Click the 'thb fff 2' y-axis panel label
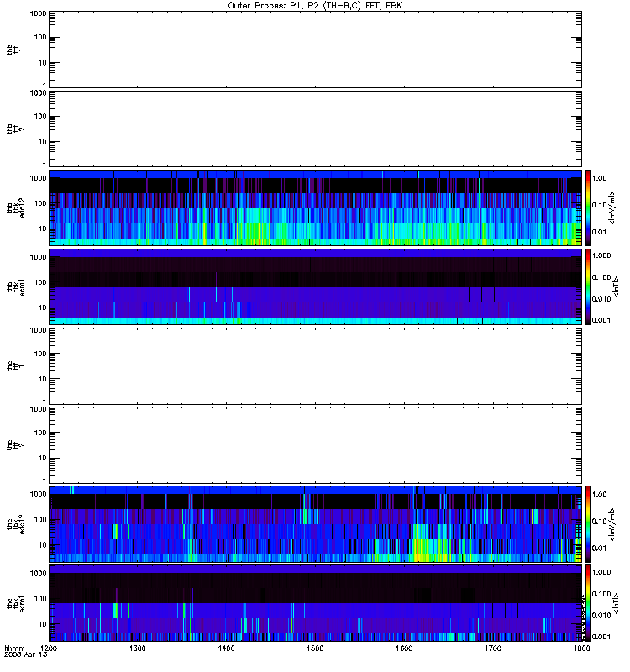 click(x=16, y=129)
